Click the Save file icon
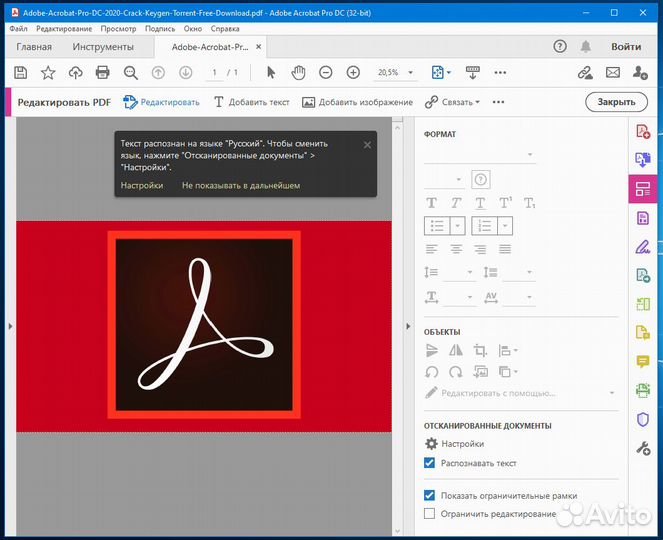The image size is (663, 540). point(20,73)
